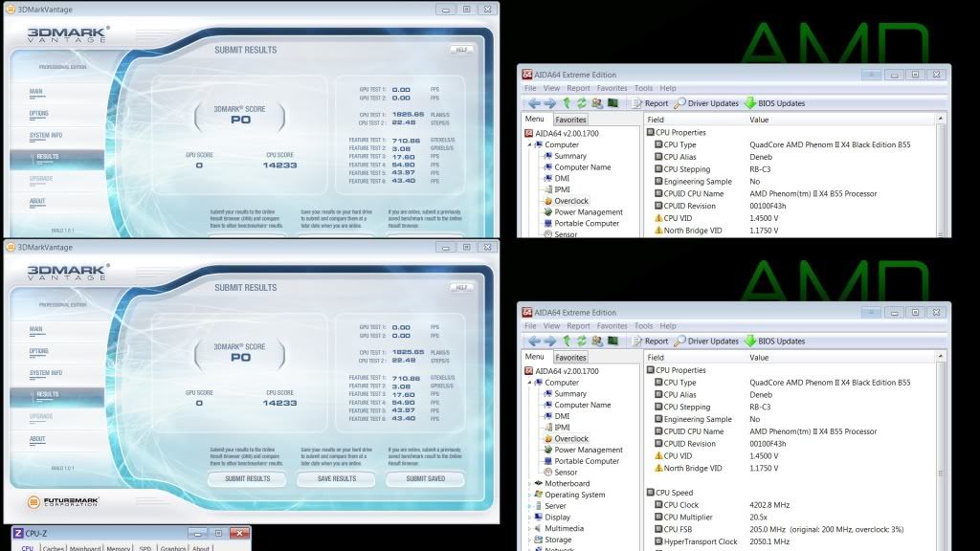Click the Submit Results button
This screenshot has width=980, height=551.
tap(248, 478)
